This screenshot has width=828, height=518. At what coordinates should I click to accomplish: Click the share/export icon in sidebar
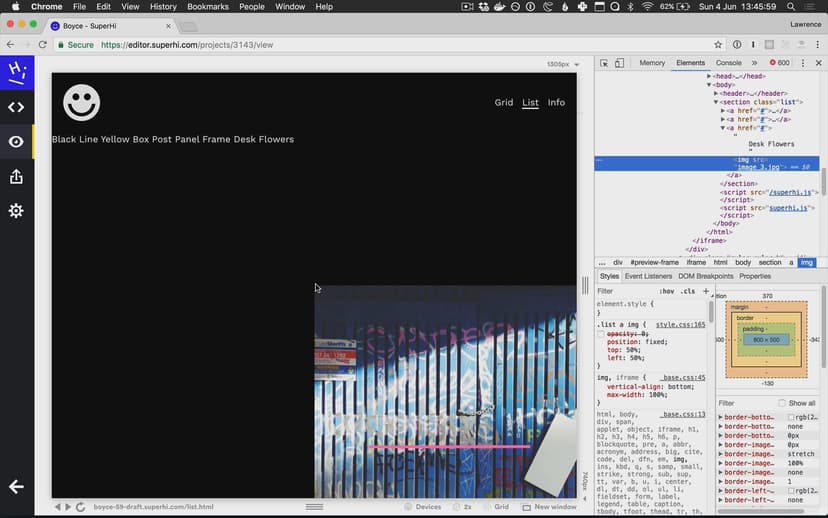[16, 177]
